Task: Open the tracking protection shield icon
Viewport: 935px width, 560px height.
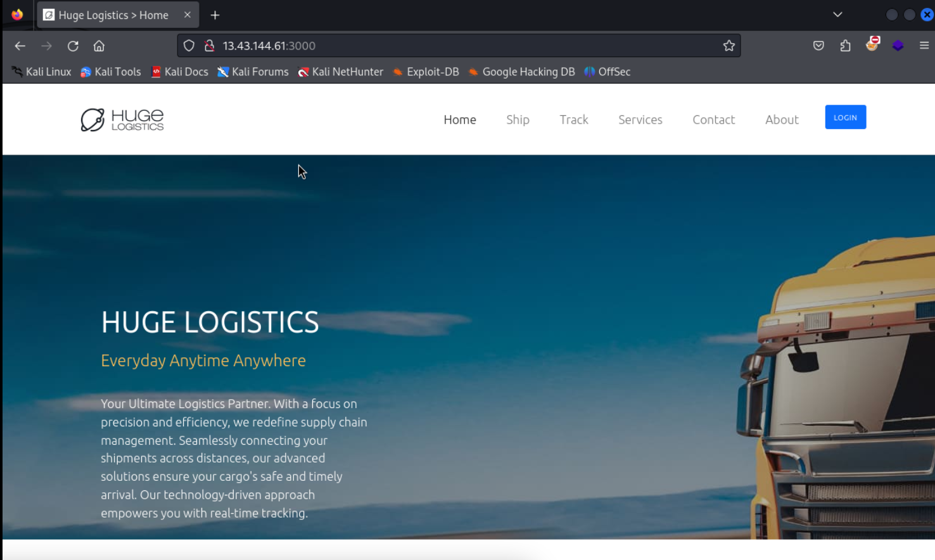Action: coord(189,46)
